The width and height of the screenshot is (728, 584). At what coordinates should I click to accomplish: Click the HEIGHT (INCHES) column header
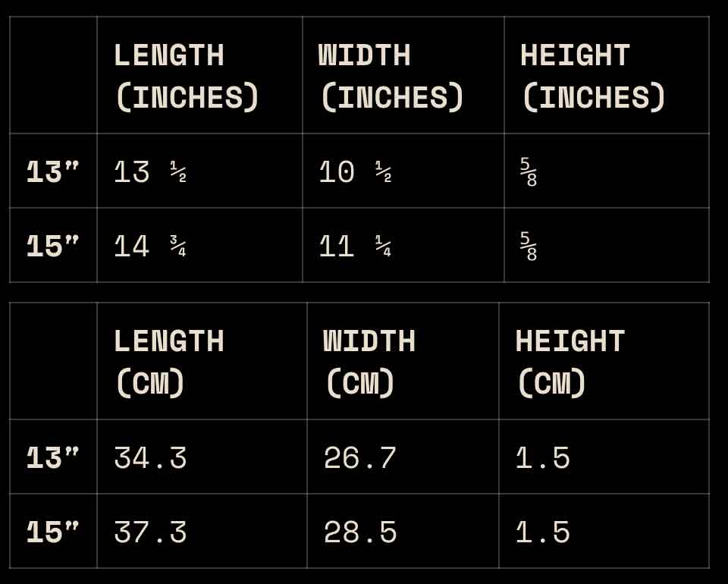pos(593,77)
